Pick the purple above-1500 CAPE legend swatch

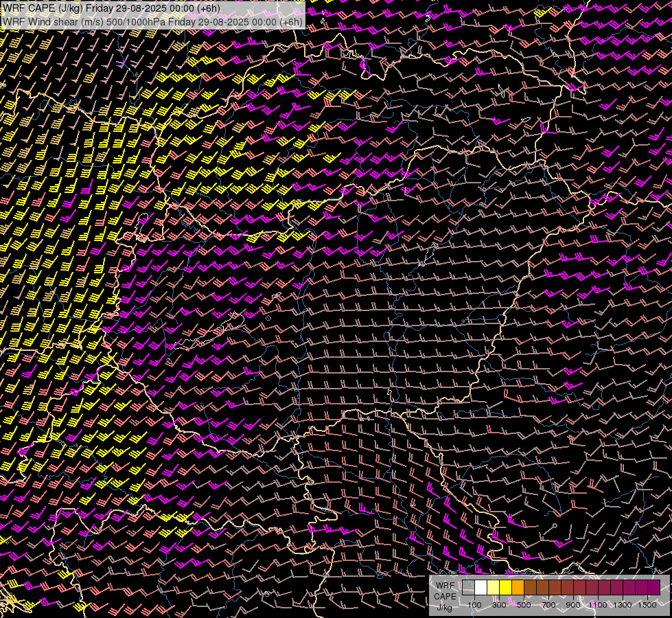654,587
